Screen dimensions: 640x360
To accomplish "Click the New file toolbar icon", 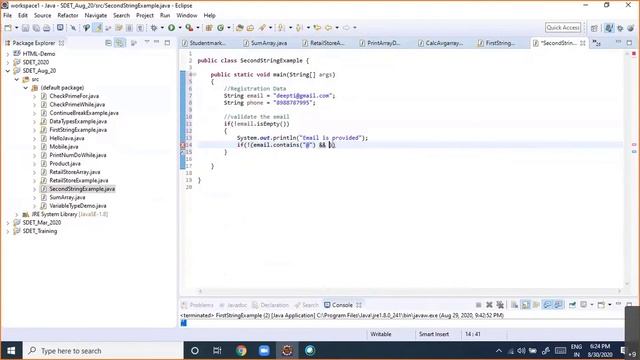I will coord(8,28).
